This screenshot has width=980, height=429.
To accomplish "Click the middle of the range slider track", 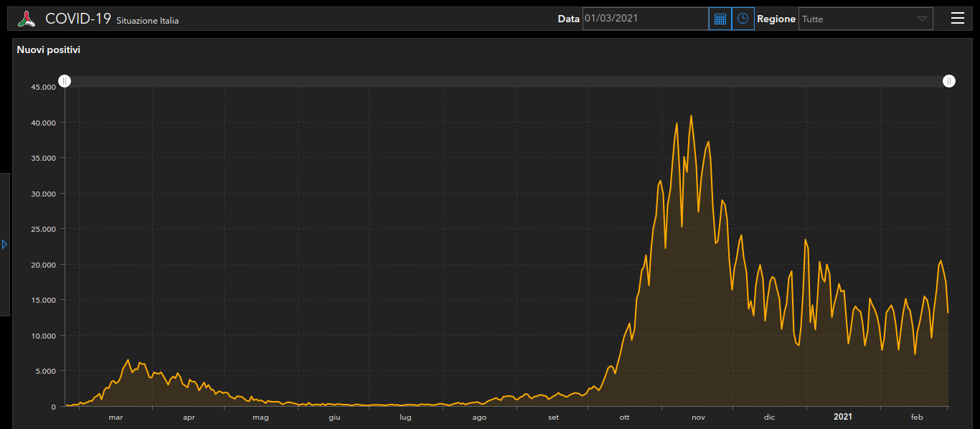I will point(507,82).
